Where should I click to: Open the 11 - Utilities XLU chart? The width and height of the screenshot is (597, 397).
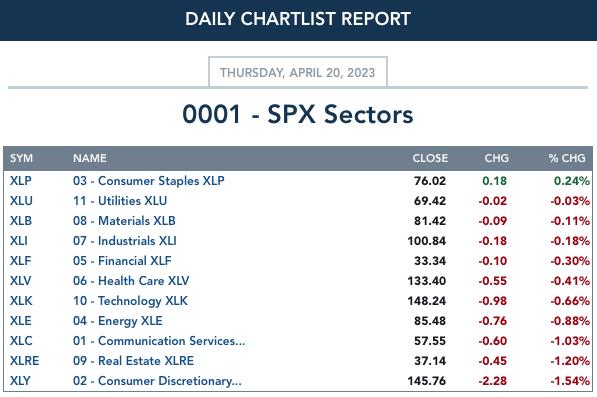120,201
